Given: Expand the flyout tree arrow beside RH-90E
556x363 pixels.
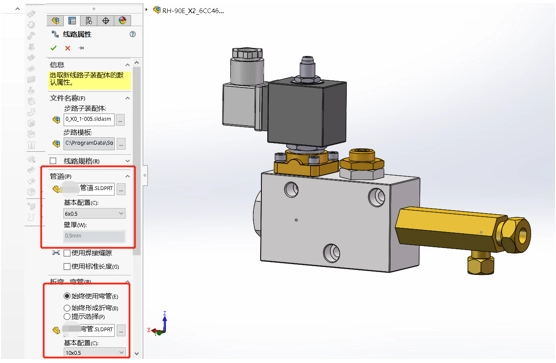Looking at the screenshot, I should click(x=146, y=10).
